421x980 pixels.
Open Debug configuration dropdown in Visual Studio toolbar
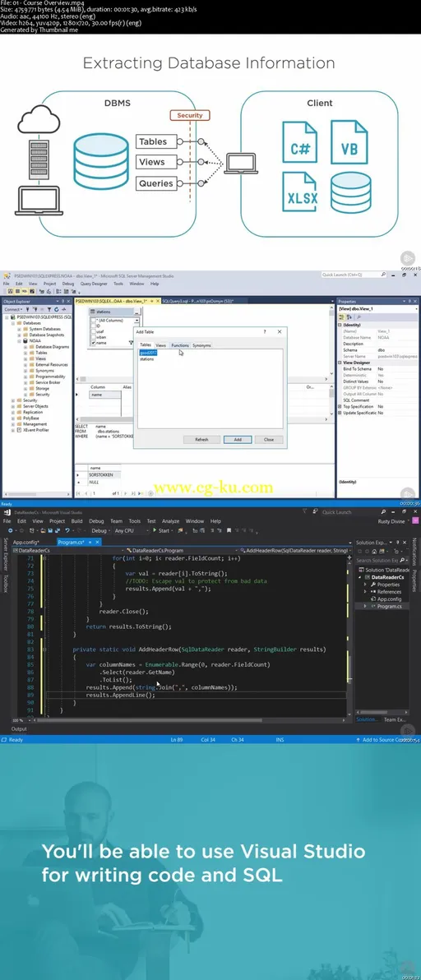pyautogui.click(x=100, y=530)
